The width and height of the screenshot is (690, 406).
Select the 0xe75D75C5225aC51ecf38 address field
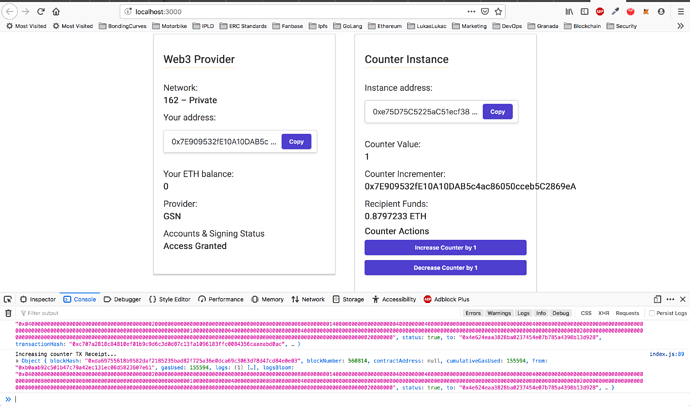[425, 112]
